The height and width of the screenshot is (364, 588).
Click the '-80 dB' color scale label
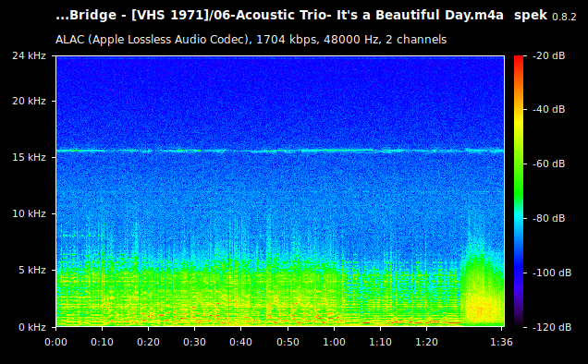[548, 218]
